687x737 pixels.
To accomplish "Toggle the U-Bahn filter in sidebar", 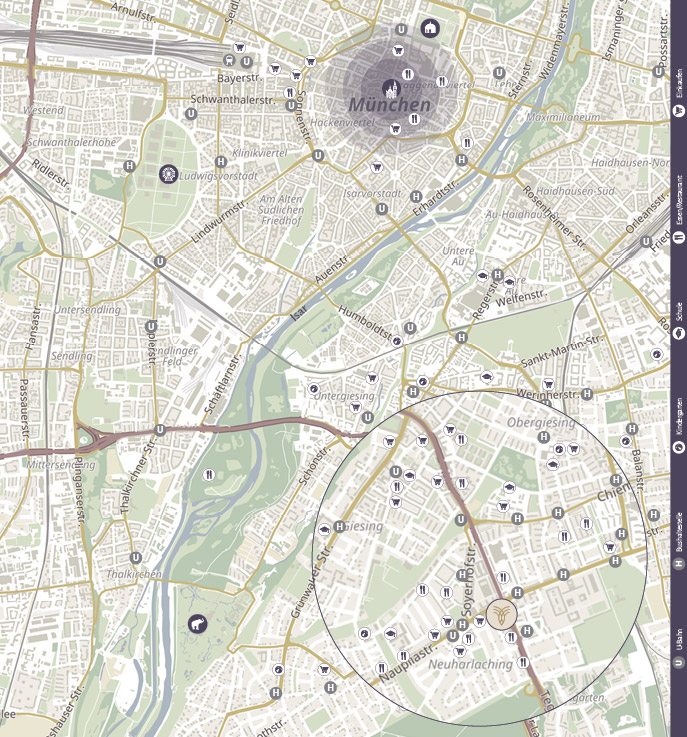I will (679, 650).
